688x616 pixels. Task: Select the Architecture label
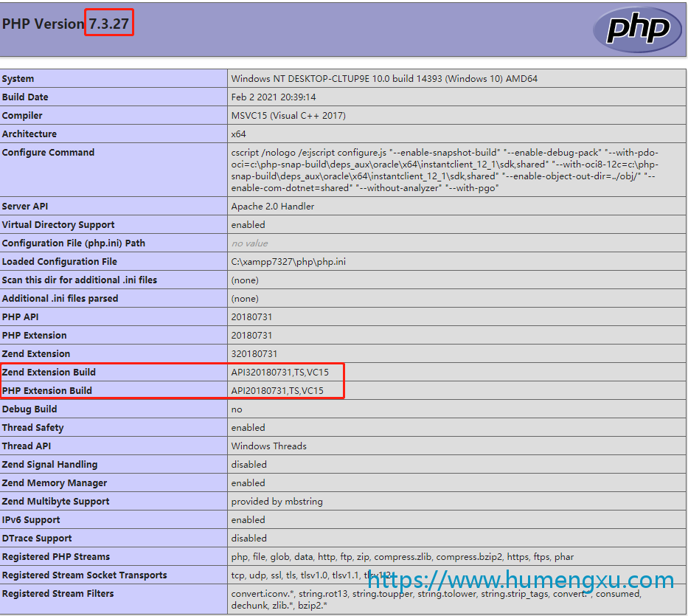point(29,134)
